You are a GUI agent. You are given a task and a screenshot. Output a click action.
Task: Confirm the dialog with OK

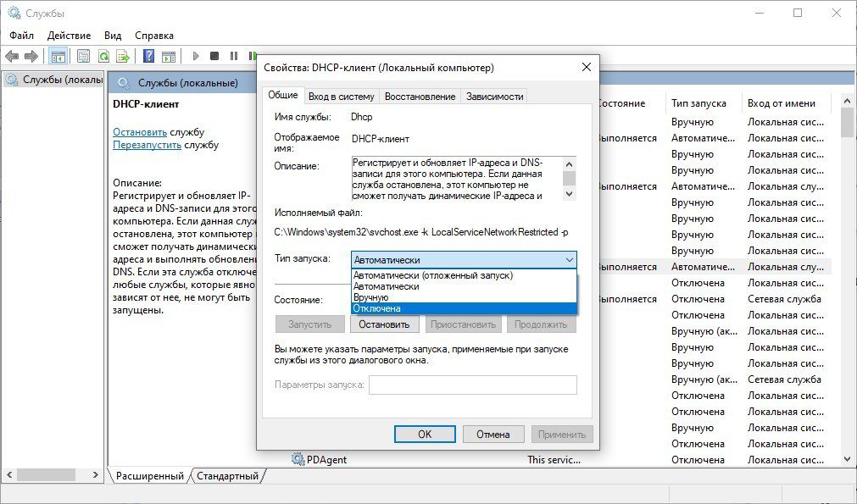(425, 434)
